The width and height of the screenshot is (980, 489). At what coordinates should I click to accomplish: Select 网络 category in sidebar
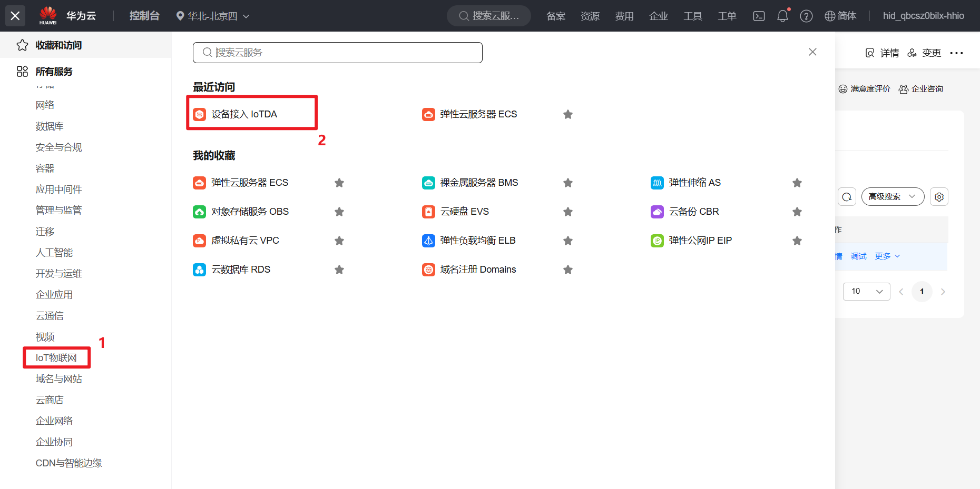pyautogui.click(x=45, y=105)
